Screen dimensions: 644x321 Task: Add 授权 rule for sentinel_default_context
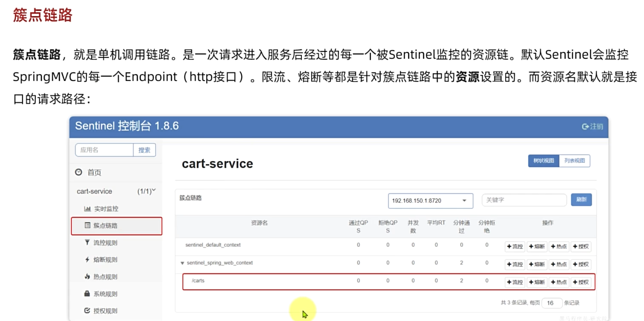(581, 246)
